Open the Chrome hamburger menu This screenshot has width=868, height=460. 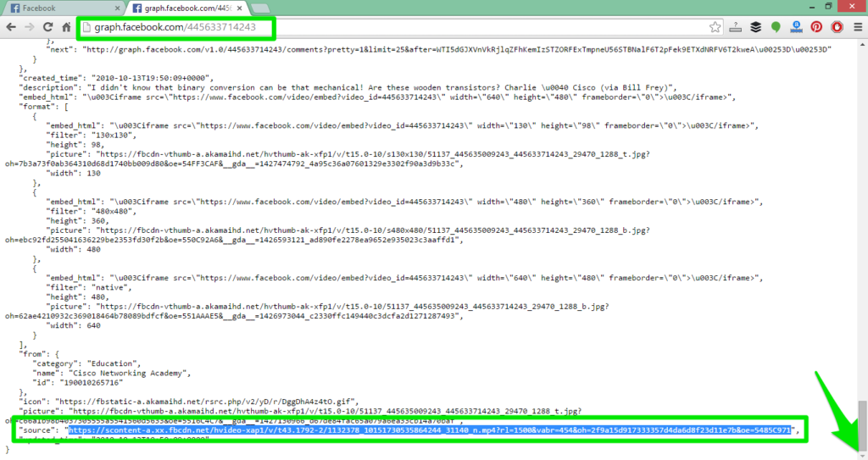[x=858, y=27]
